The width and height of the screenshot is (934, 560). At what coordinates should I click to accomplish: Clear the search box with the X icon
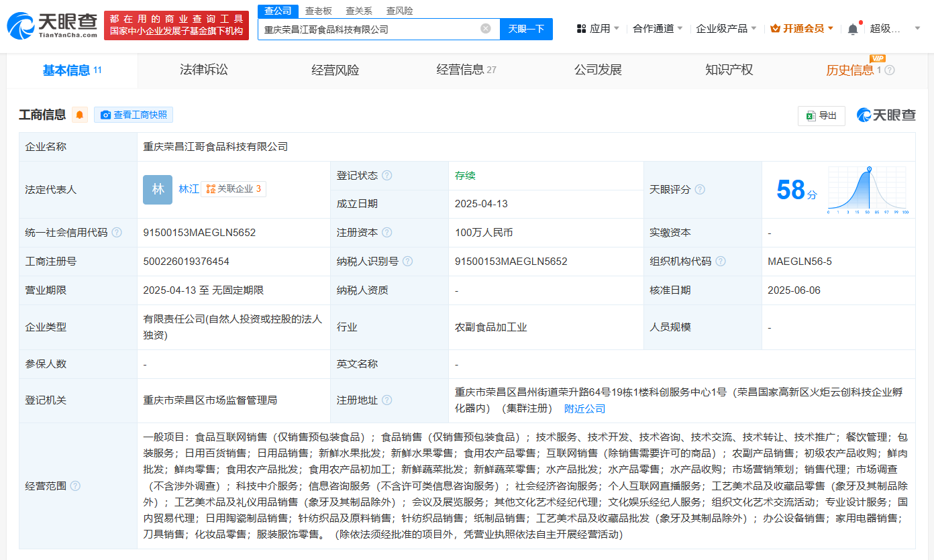[486, 29]
